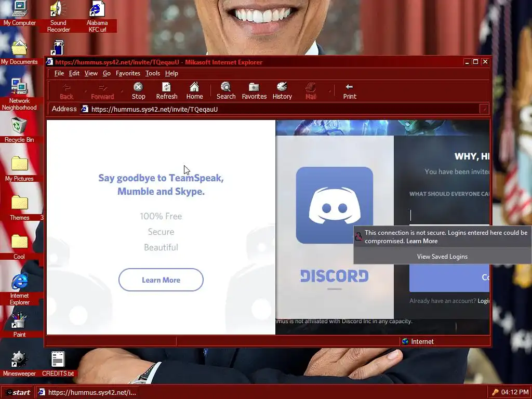Launch Sound Recorder shortcut
Screen dimensions: 532x399
[x=58, y=16]
